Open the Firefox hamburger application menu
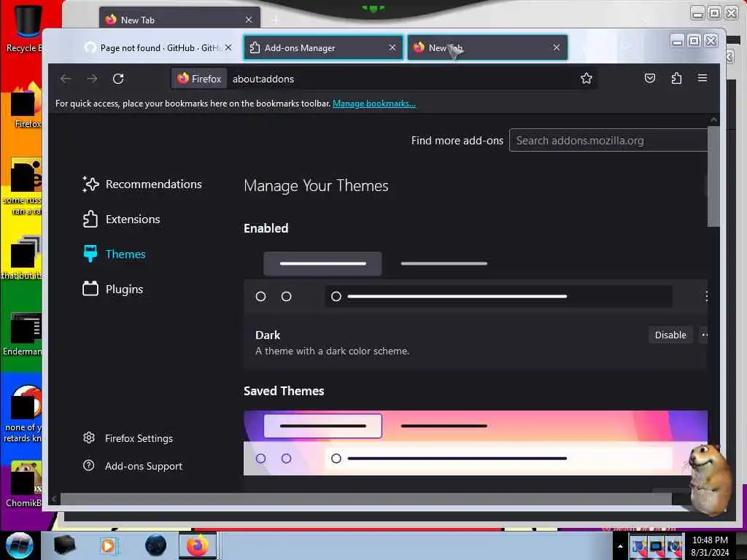The image size is (747, 560). [x=703, y=78]
